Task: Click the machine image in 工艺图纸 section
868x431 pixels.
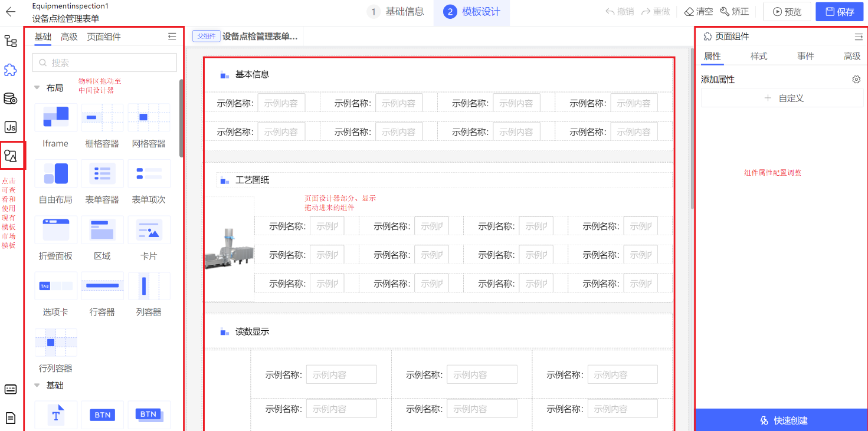Action: (x=229, y=249)
